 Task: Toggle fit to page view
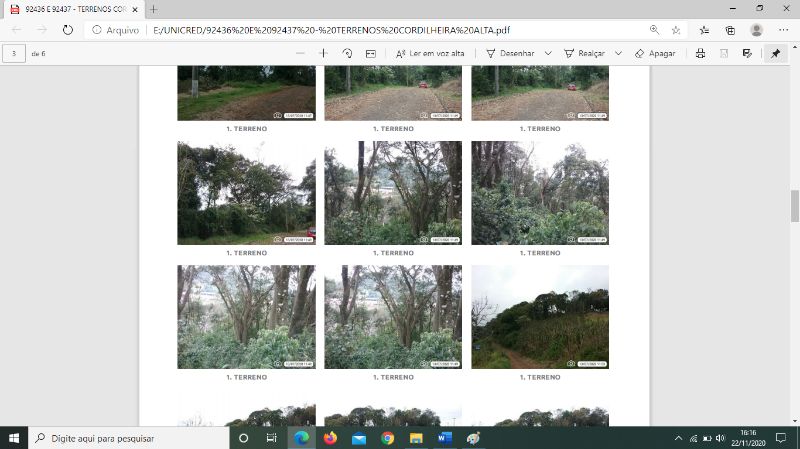tap(371, 53)
